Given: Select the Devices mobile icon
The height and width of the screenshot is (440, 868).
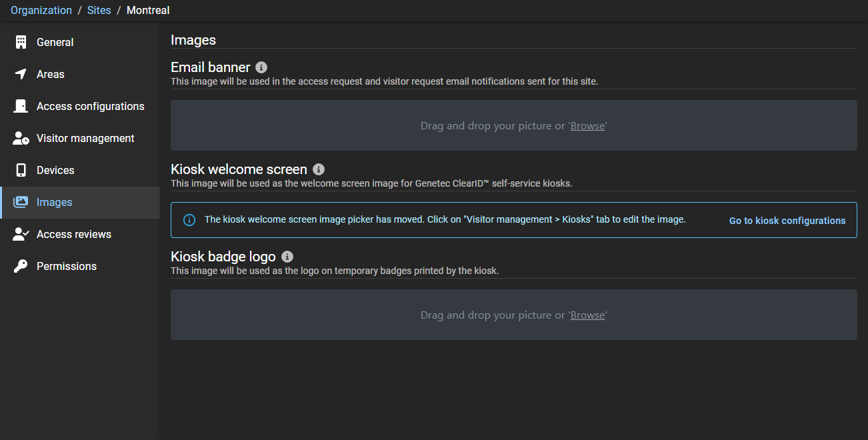Looking at the screenshot, I should coord(21,170).
